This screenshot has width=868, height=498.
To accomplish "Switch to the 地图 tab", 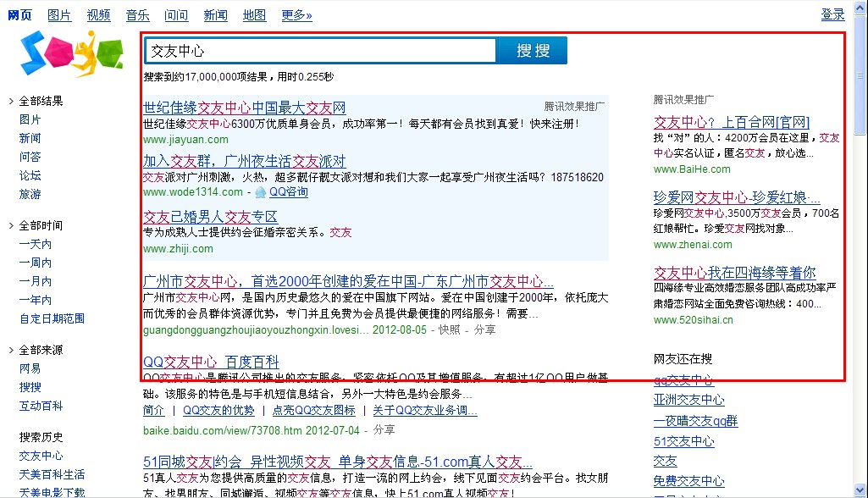I will (255, 15).
